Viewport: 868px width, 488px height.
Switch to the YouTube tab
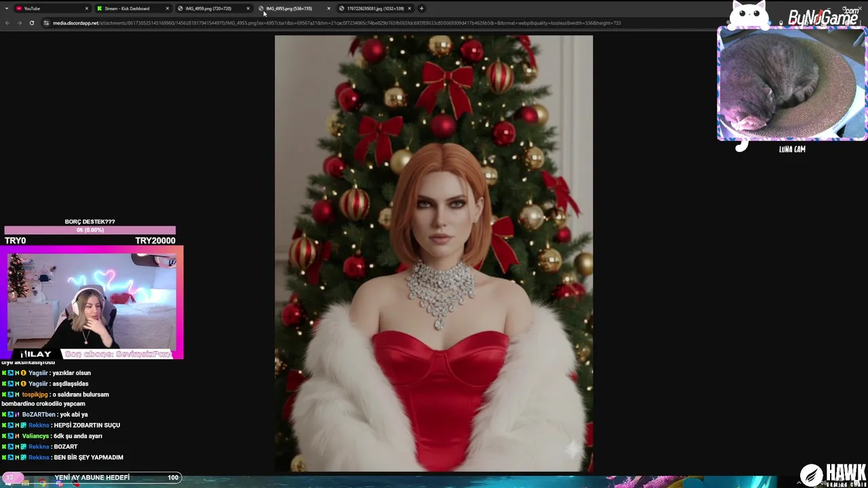pyautogui.click(x=52, y=8)
